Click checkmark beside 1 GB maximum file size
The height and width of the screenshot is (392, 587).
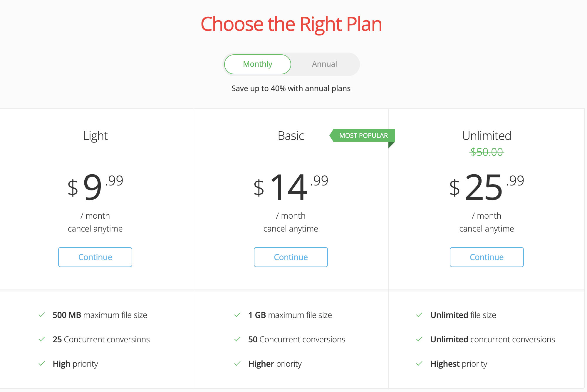click(237, 315)
